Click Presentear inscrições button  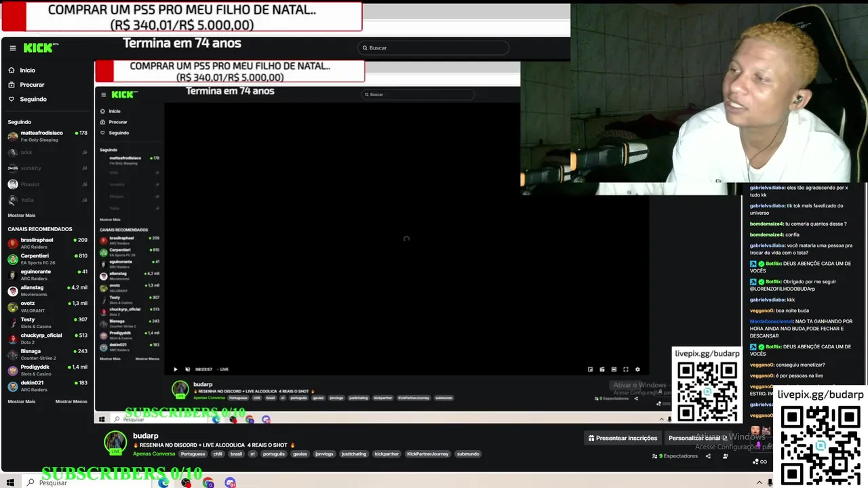(x=623, y=438)
